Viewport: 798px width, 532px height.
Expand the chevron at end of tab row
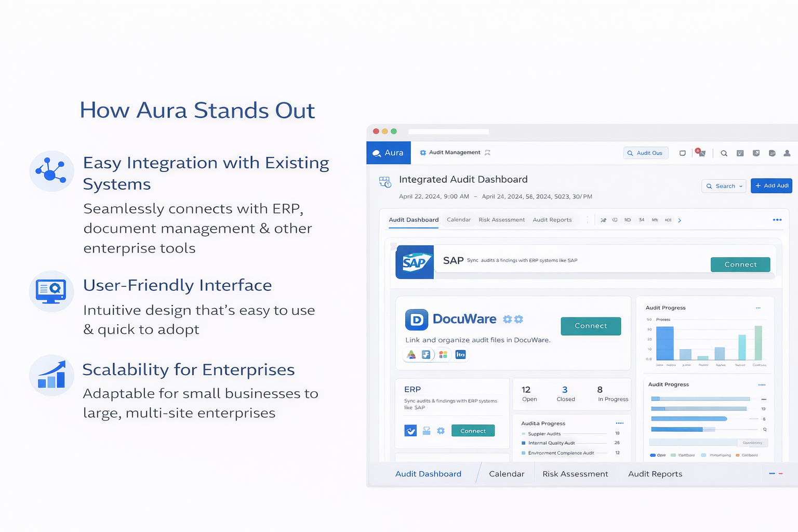click(x=680, y=220)
